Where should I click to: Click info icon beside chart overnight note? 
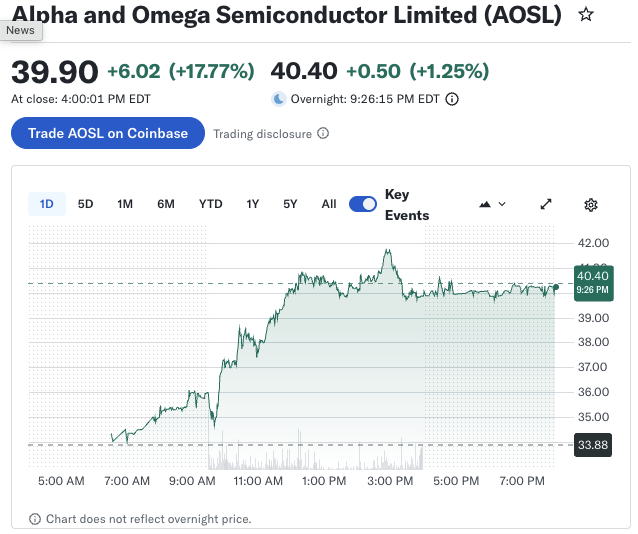35,519
